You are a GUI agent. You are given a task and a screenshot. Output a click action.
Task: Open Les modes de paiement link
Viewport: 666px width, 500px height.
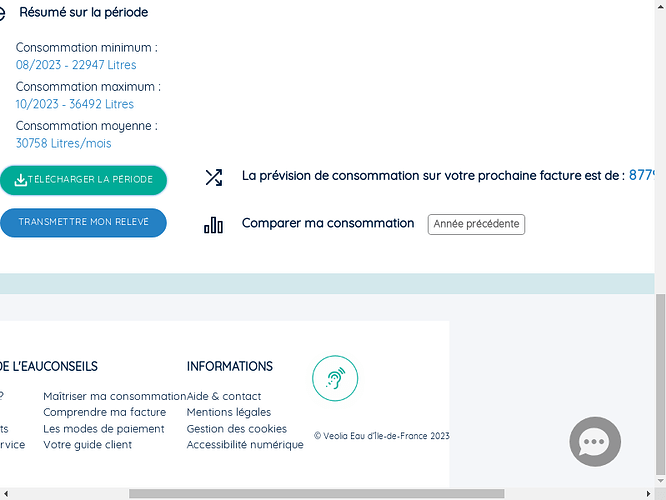pos(104,429)
